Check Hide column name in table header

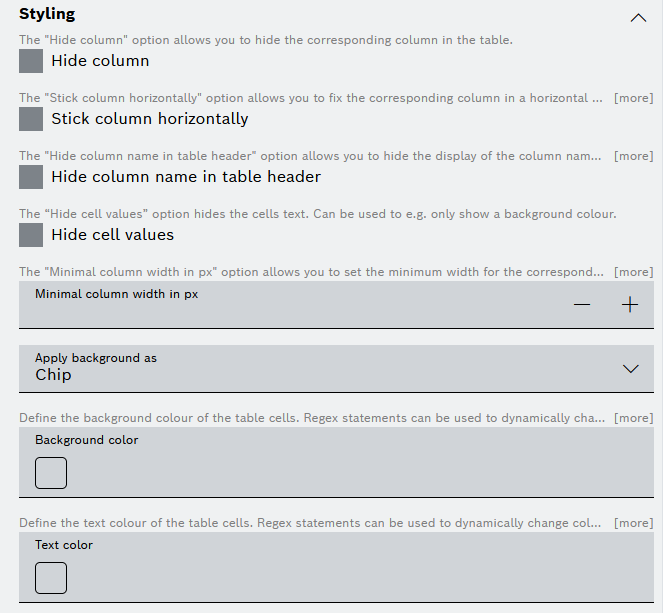click(x=31, y=177)
